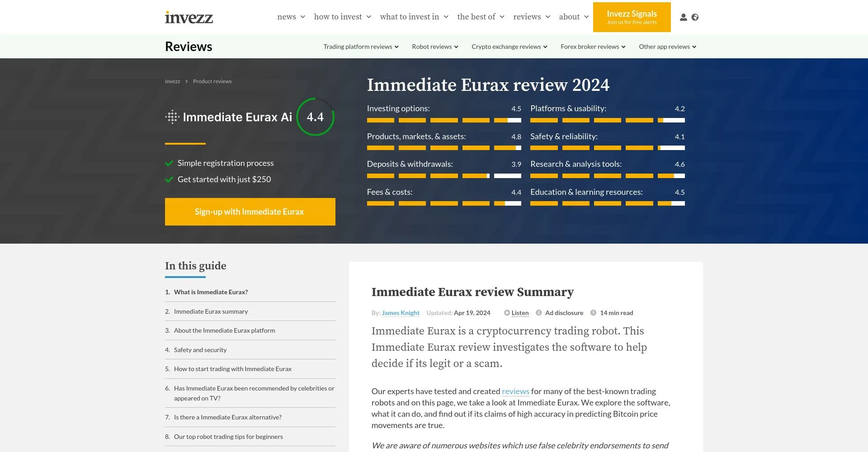Click the Investing options rating bar
The width and height of the screenshot is (868, 452).
(444, 120)
